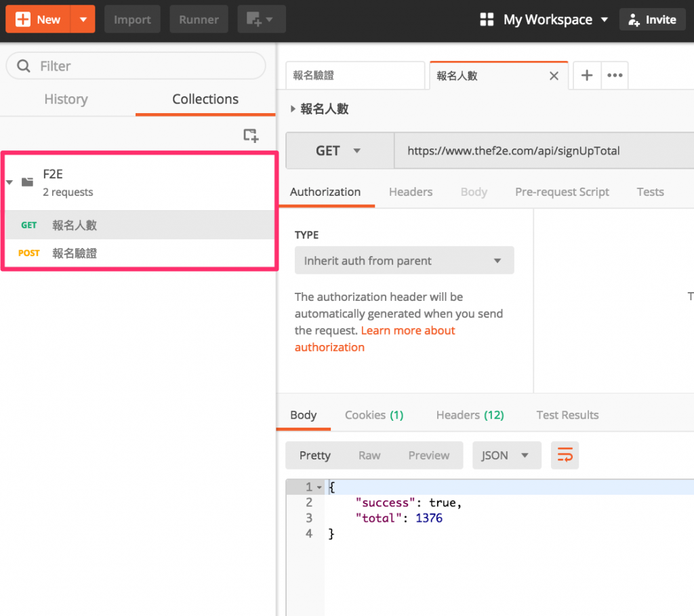Choose Pretty response view

pyautogui.click(x=314, y=455)
